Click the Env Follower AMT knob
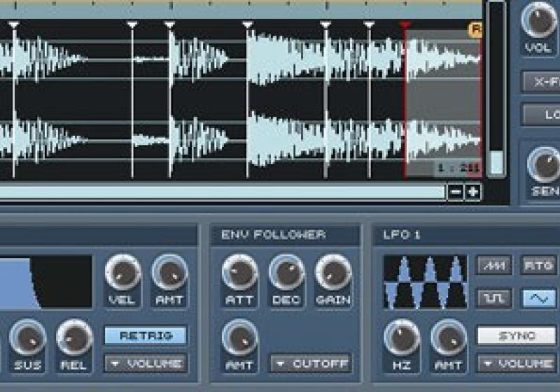The width and height of the screenshot is (560, 392). [239, 337]
